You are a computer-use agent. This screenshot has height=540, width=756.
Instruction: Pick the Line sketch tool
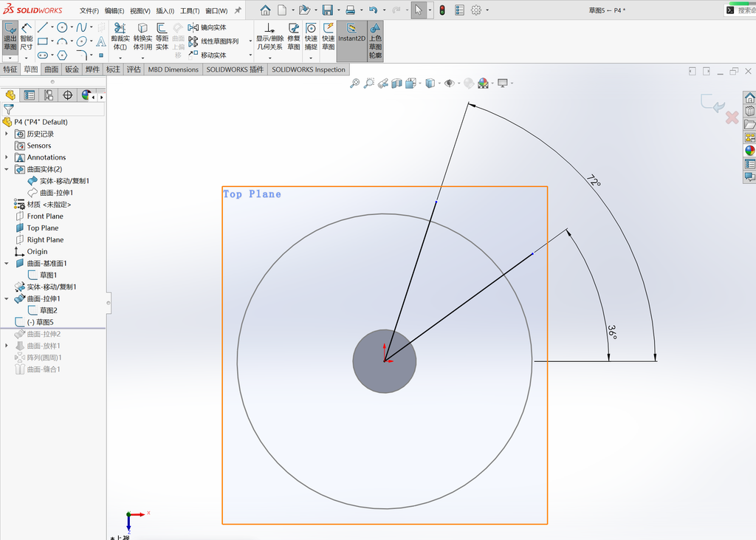[x=42, y=27]
